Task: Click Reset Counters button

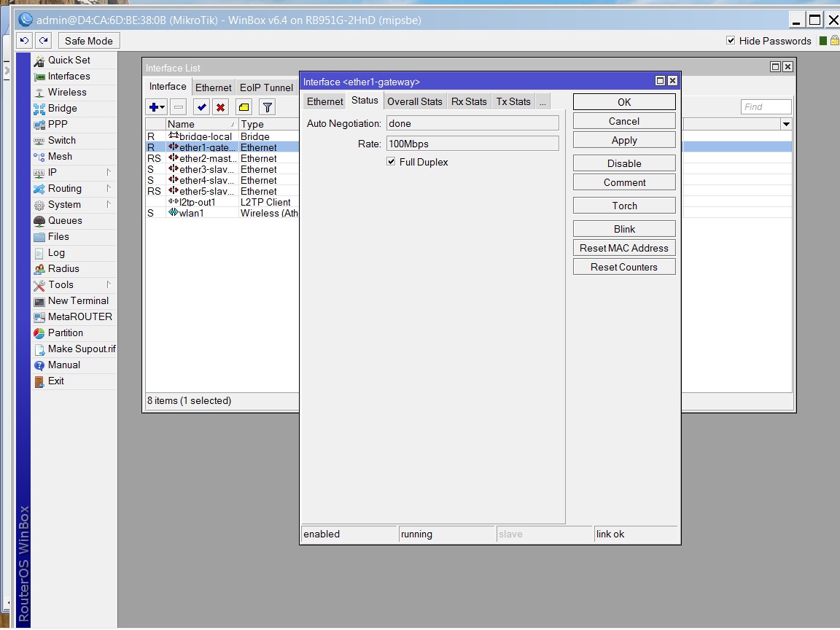Action: pos(624,267)
